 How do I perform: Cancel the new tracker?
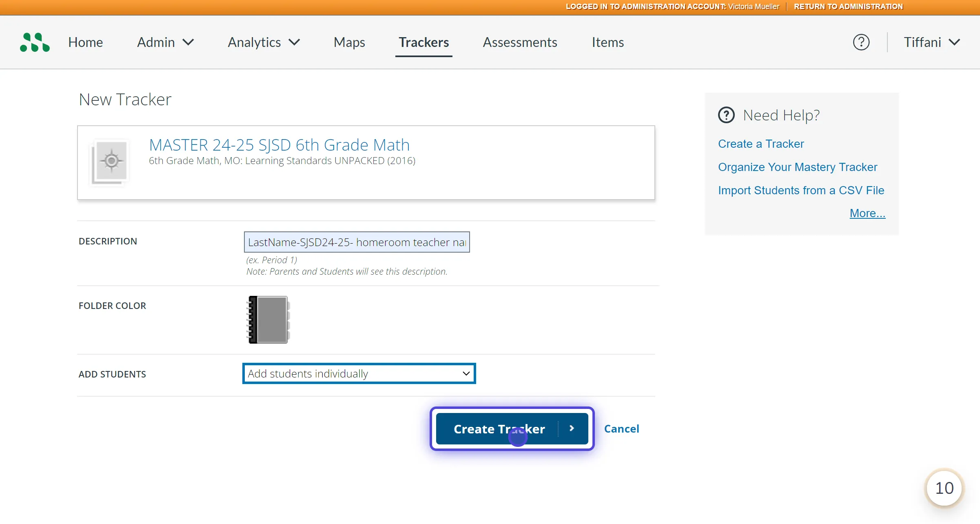point(621,429)
